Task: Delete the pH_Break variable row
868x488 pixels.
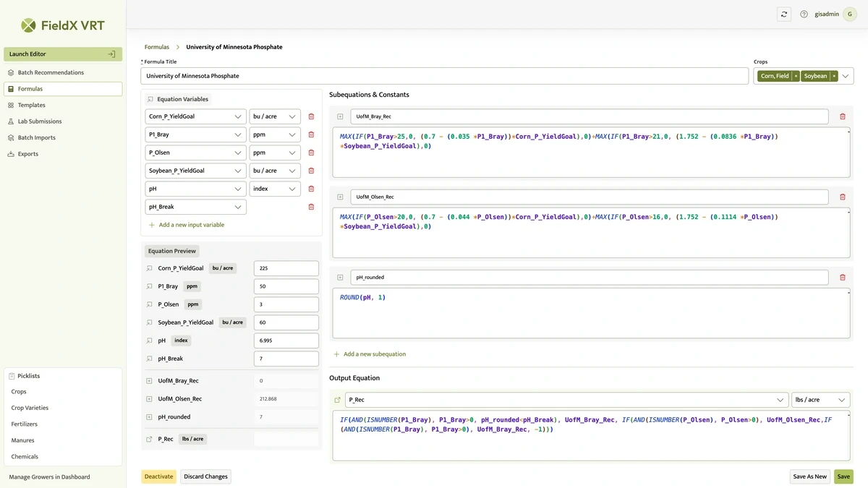Action: 311,207
